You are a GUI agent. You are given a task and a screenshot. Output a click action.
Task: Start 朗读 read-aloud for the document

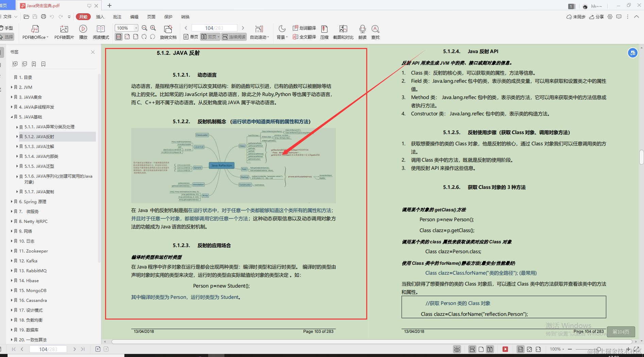(362, 32)
